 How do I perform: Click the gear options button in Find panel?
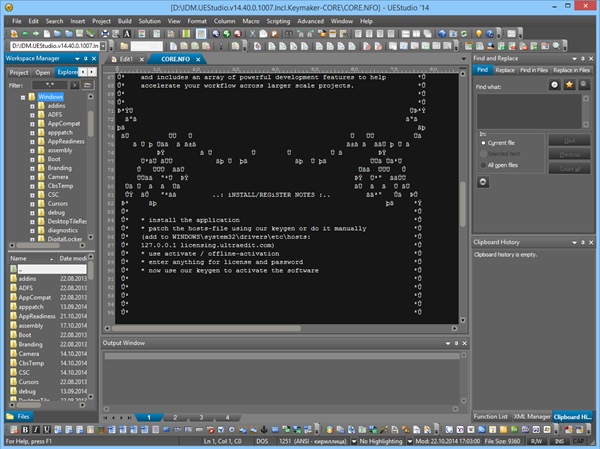pos(483,181)
